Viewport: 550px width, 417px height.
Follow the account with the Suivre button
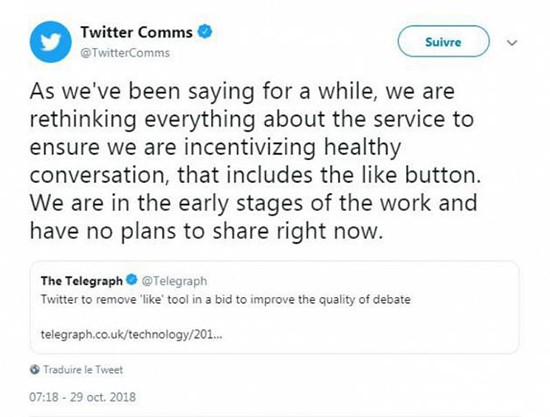(x=443, y=41)
